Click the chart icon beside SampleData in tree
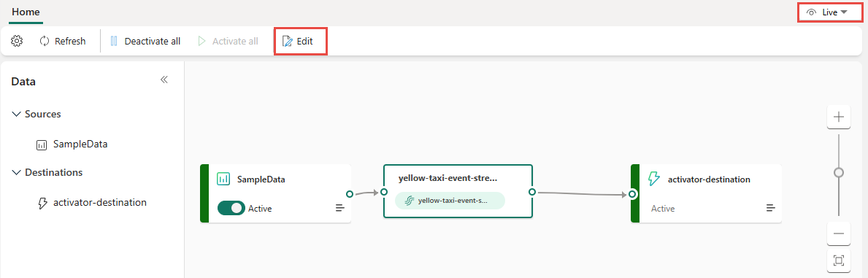This screenshot has width=868, height=278. (42, 145)
